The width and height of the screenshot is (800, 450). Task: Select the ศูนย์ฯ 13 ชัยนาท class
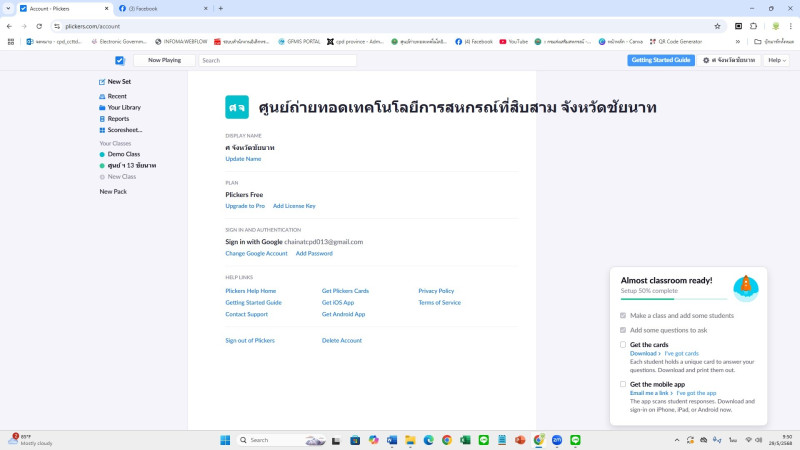click(128, 165)
